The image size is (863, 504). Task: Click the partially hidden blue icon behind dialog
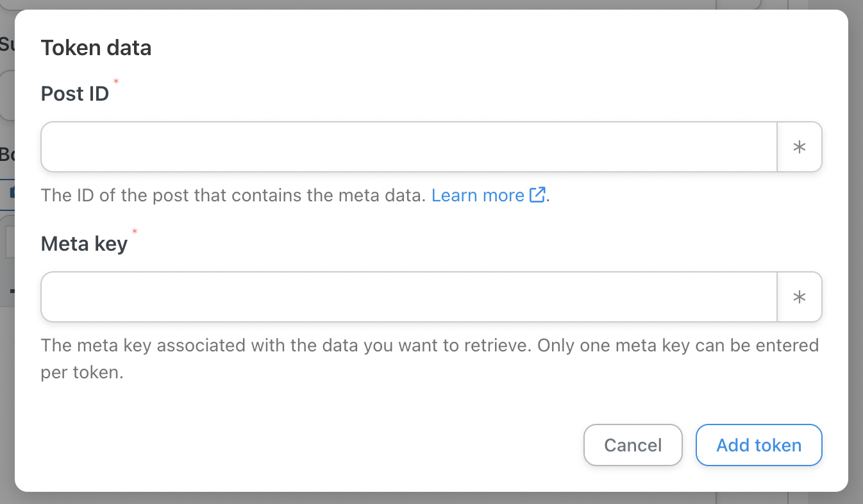tap(12, 192)
